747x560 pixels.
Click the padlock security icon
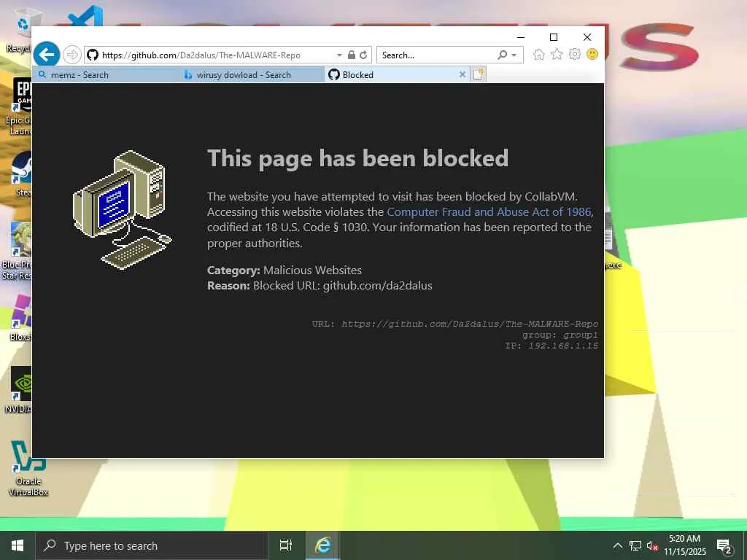coord(352,55)
